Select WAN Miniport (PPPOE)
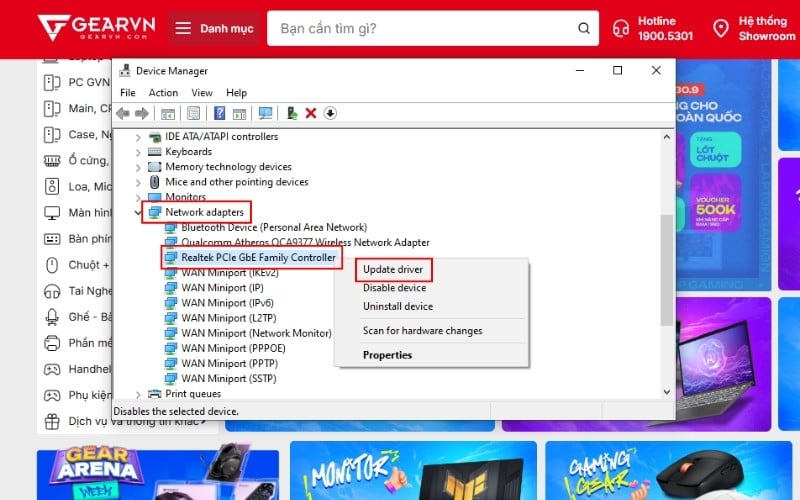The height and width of the screenshot is (500, 800). 233,348
